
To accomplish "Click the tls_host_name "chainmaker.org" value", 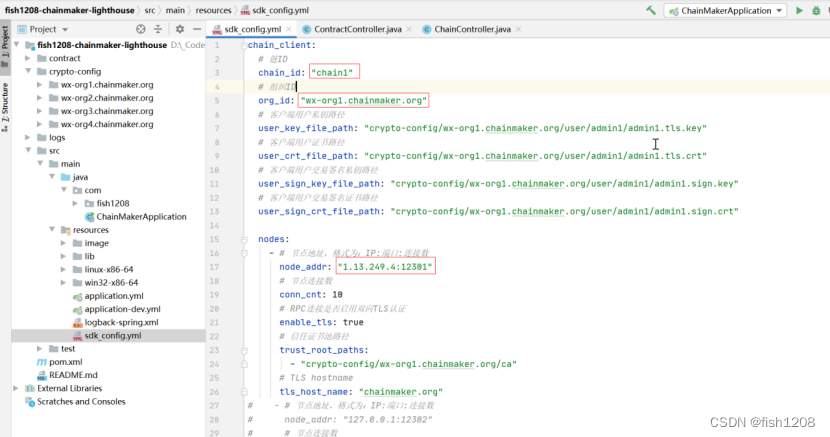I will click(x=401, y=392).
